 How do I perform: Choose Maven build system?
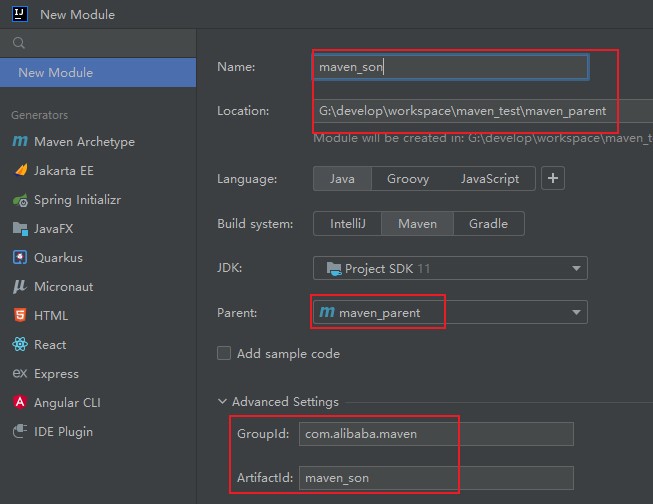tap(417, 224)
